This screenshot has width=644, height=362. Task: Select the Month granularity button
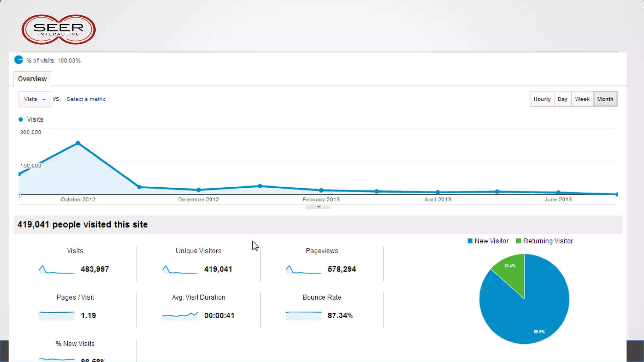(x=605, y=99)
